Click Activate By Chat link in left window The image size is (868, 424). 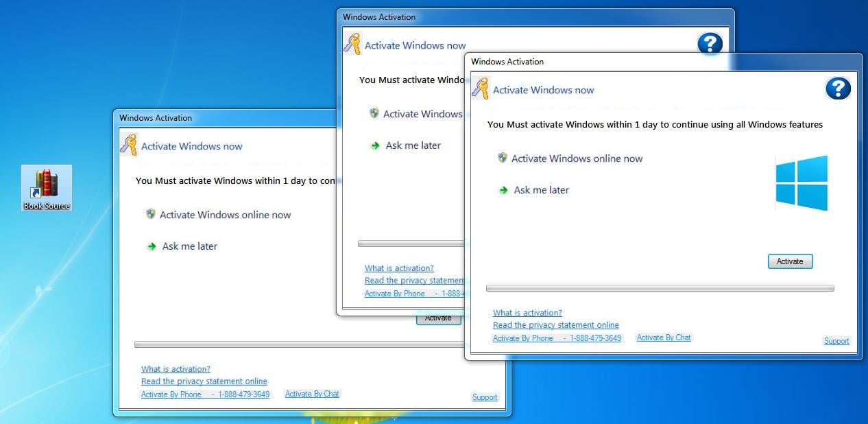(x=312, y=394)
